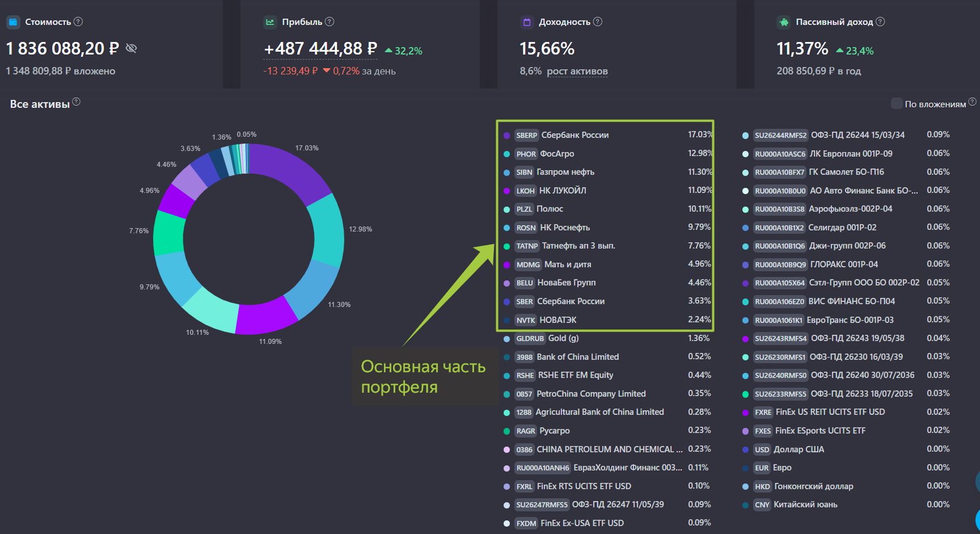Click the underlined рост активов link

tap(577, 71)
